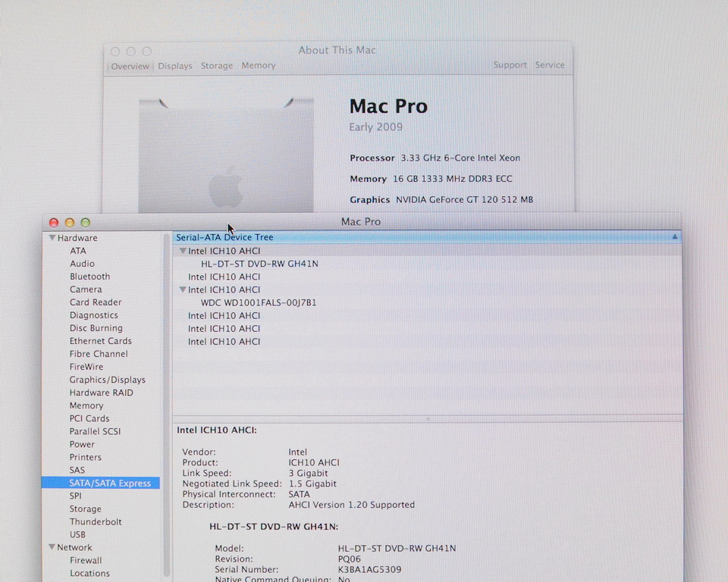Image resolution: width=728 pixels, height=582 pixels.
Task: Select Audio in the sidebar
Action: click(82, 264)
